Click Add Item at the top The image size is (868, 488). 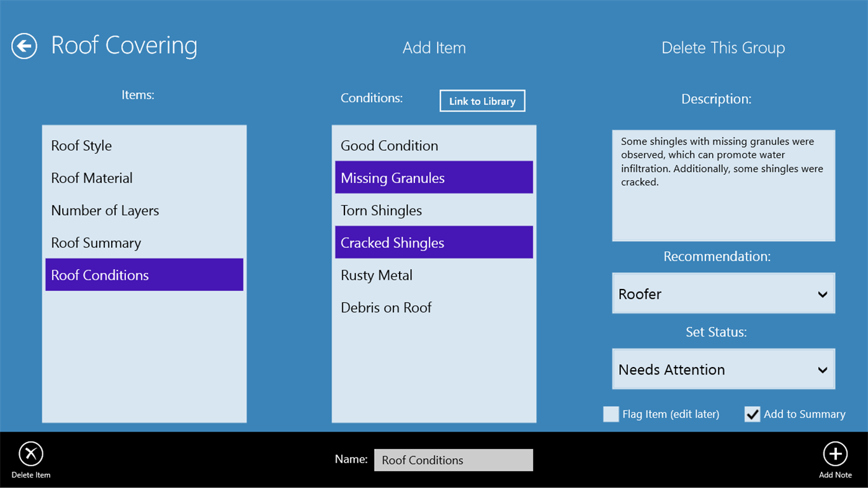coord(434,47)
